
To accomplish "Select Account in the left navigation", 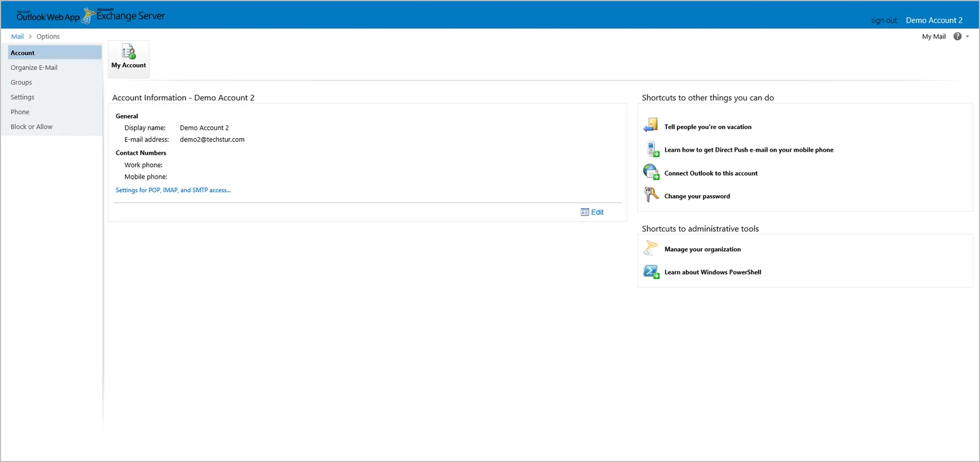I will (x=55, y=53).
